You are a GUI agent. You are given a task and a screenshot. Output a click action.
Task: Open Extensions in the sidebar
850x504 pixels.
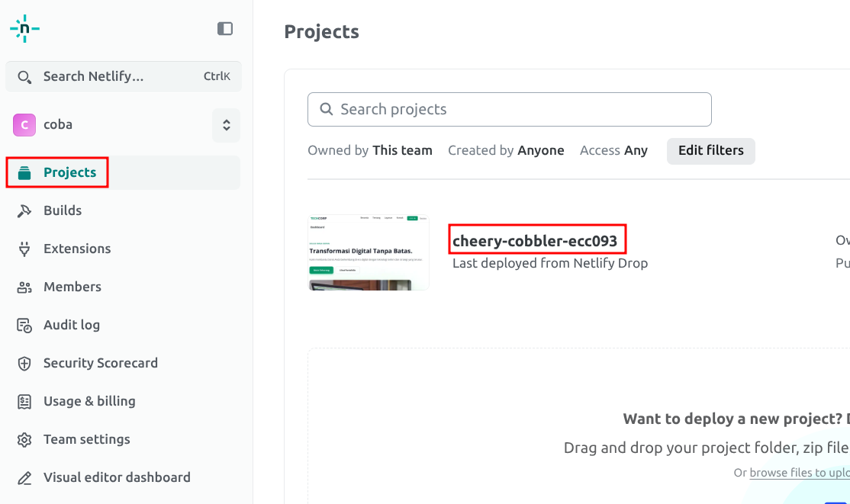click(x=124, y=249)
